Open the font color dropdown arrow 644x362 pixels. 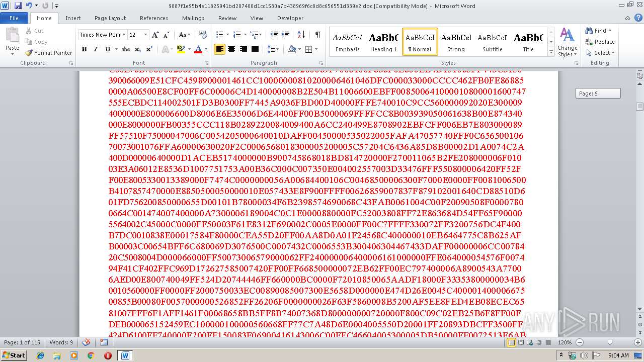(x=206, y=49)
